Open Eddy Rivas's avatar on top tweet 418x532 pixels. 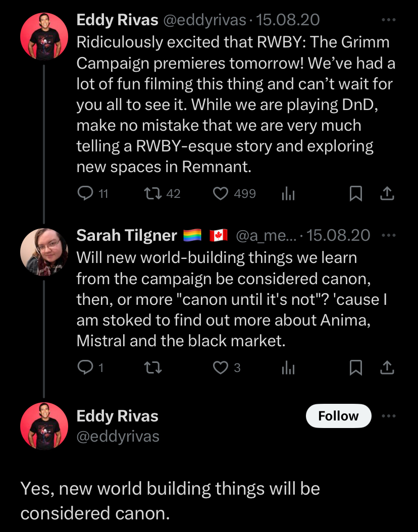44,37
